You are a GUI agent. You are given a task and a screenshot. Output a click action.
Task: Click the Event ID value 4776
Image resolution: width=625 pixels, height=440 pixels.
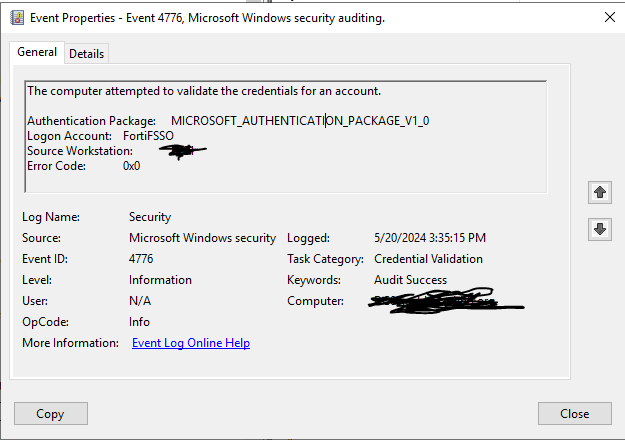(x=141, y=259)
